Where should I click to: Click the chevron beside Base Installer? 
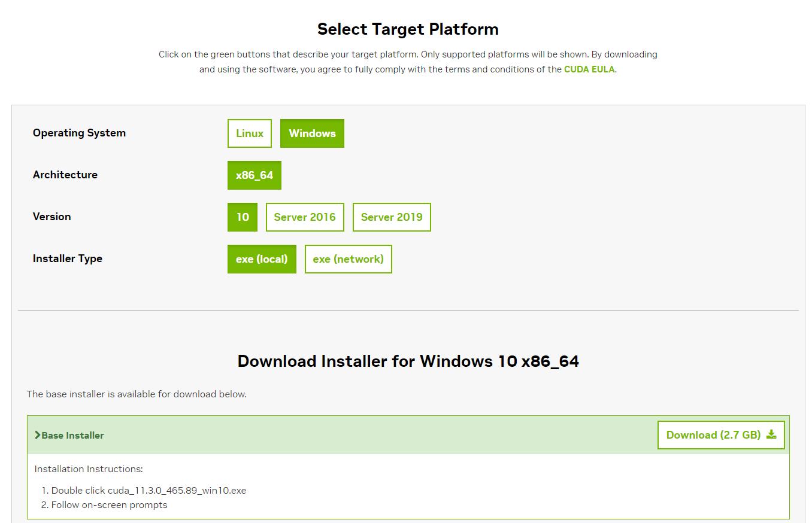click(x=37, y=436)
